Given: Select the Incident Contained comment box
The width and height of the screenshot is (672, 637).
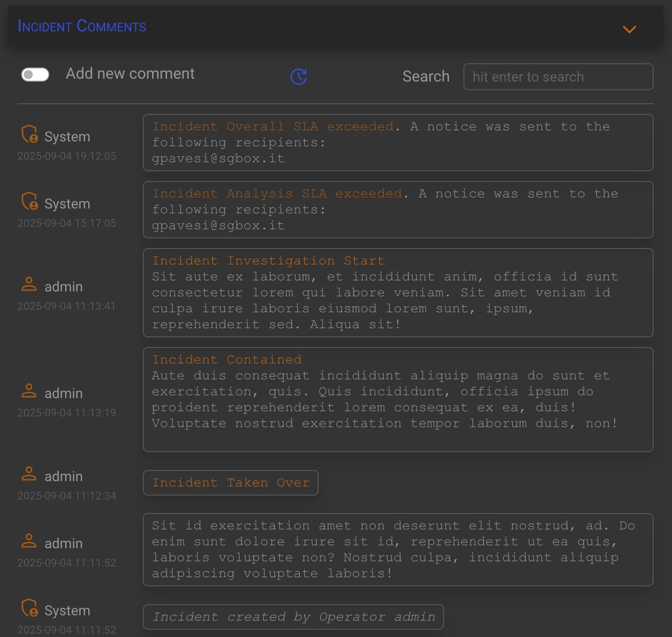Looking at the screenshot, I should 398,400.
